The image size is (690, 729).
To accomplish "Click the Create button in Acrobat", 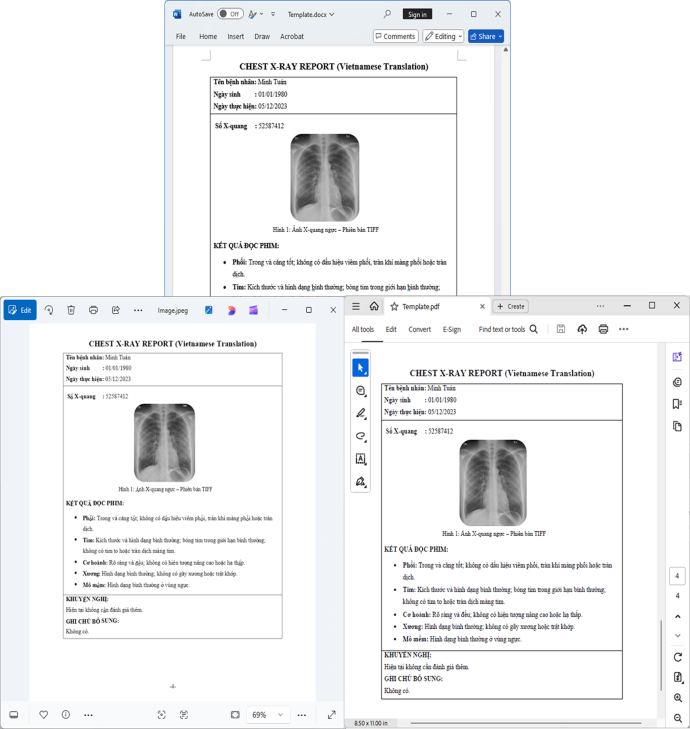I will click(x=511, y=307).
